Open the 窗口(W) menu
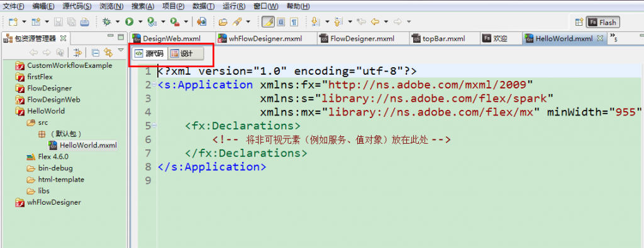The height and width of the screenshot is (248, 644). pos(265,6)
